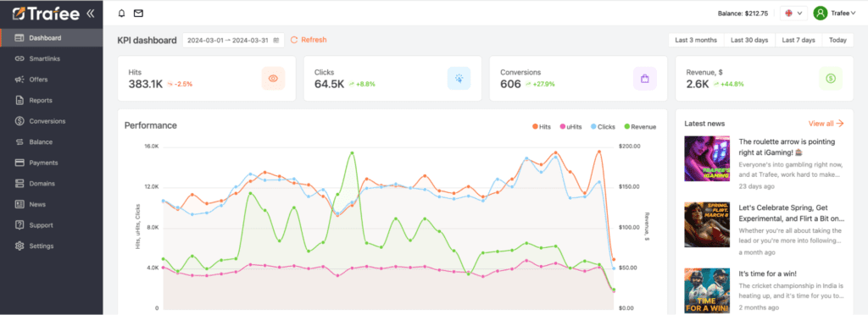Click the Payments card icon
This screenshot has height=315, width=868.
[19, 163]
